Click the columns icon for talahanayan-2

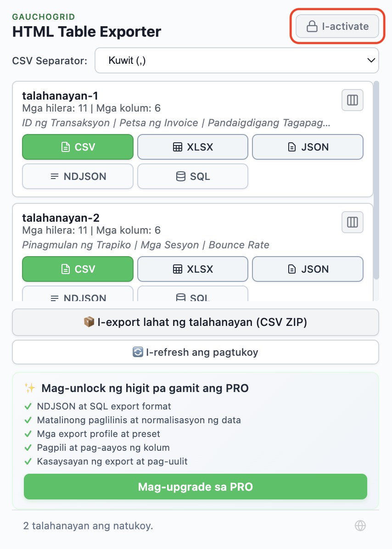pyautogui.click(x=352, y=222)
